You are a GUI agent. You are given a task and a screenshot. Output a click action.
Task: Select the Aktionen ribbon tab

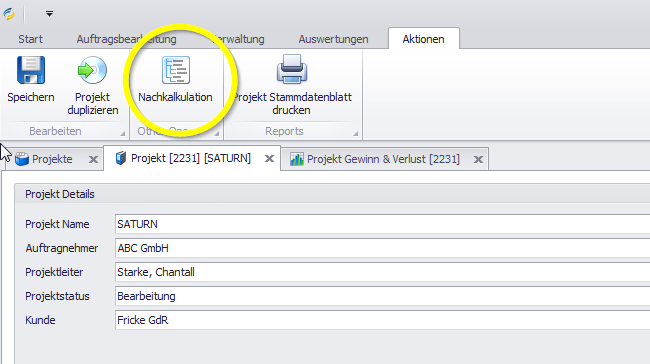[x=423, y=39]
